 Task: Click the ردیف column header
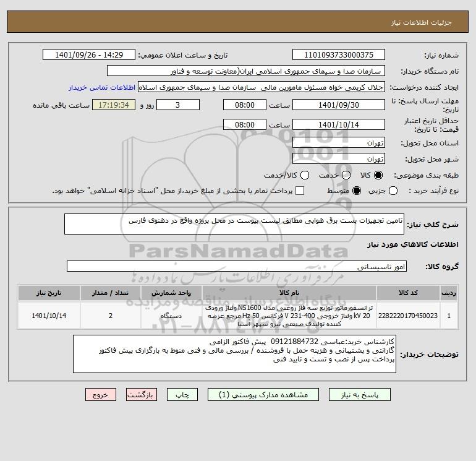pos(449,293)
